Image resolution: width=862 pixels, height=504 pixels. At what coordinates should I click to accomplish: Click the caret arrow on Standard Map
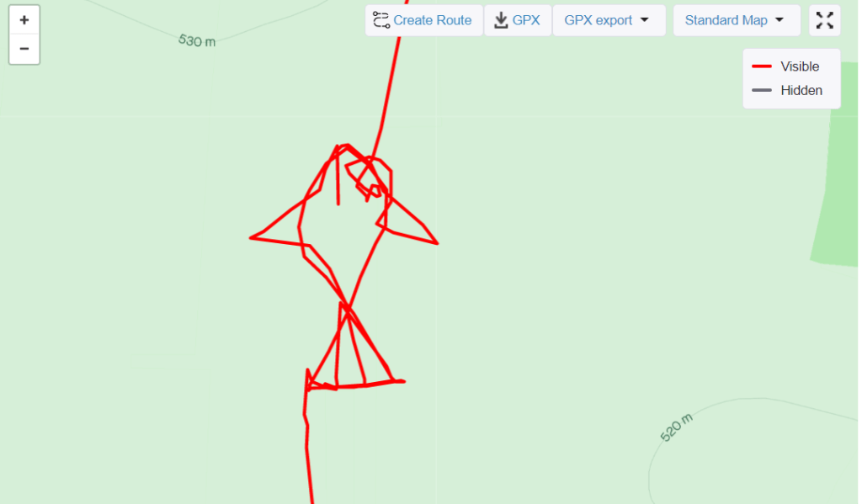coord(780,20)
